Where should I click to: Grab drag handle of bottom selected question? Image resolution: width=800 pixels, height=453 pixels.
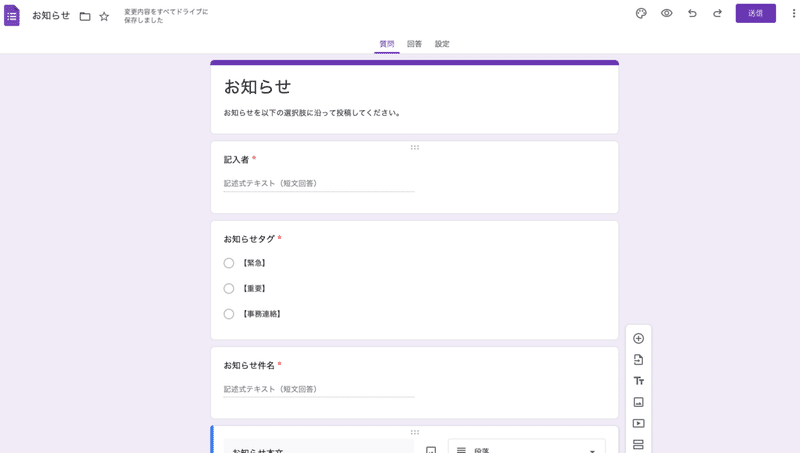(x=415, y=432)
